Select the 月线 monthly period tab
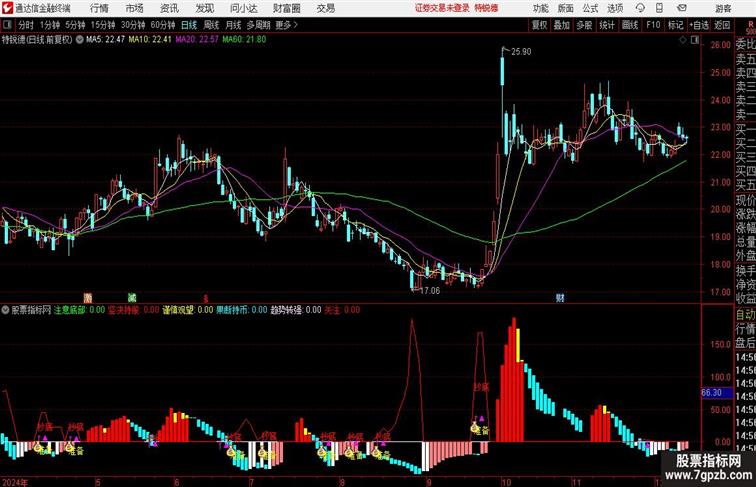 233,25
